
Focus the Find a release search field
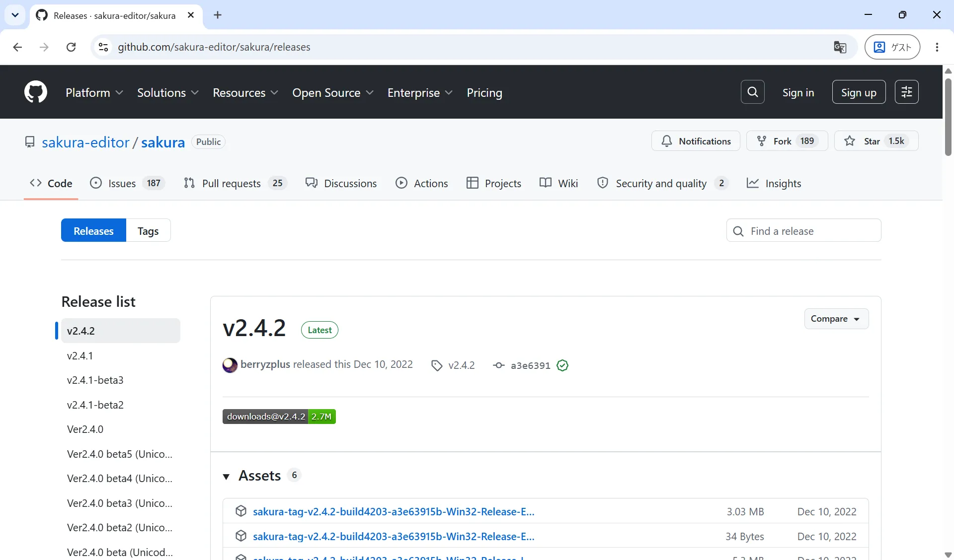tap(803, 231)
